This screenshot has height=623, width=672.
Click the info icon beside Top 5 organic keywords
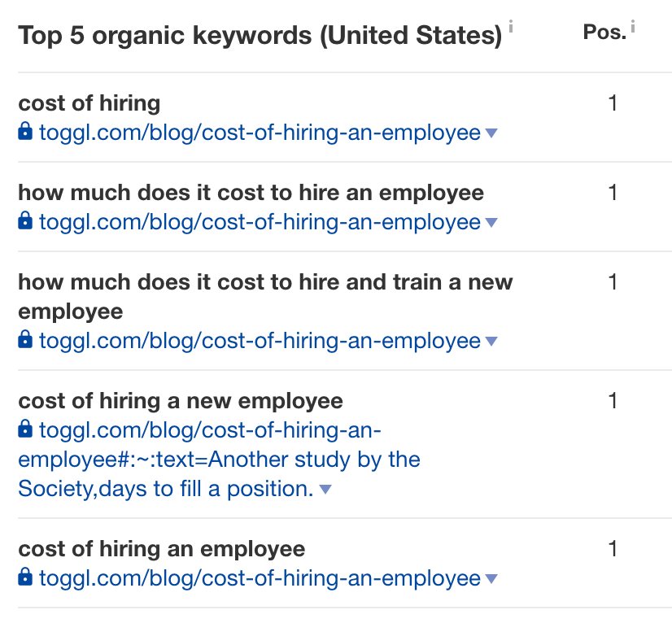[x=511, y=26]
